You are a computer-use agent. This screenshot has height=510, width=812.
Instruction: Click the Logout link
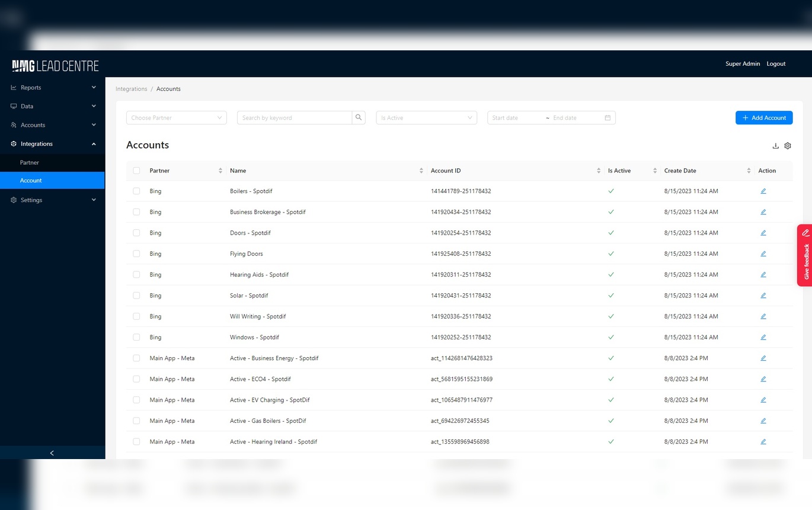(776, 64)
